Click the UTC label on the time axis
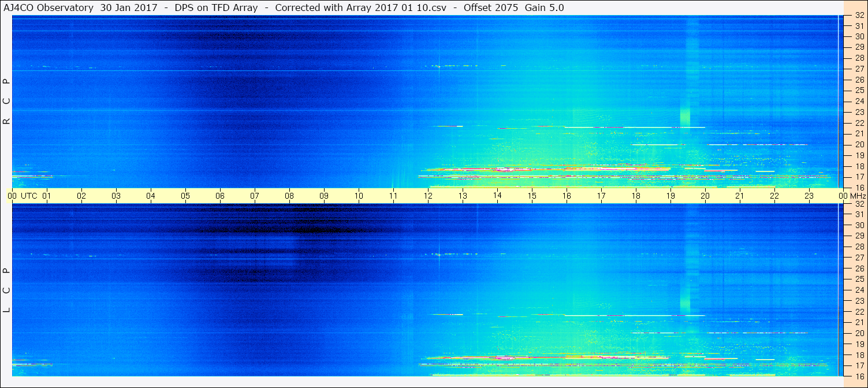 point(29,196)
